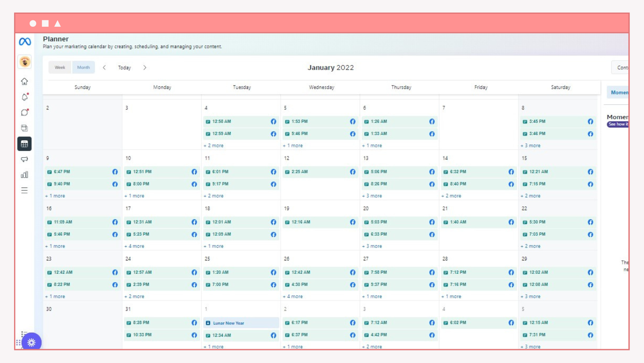Go to previous month arrow
Image resolution: width=644 pixels, height=363 pixels.
pyautogui.click(x=104, y=68)
